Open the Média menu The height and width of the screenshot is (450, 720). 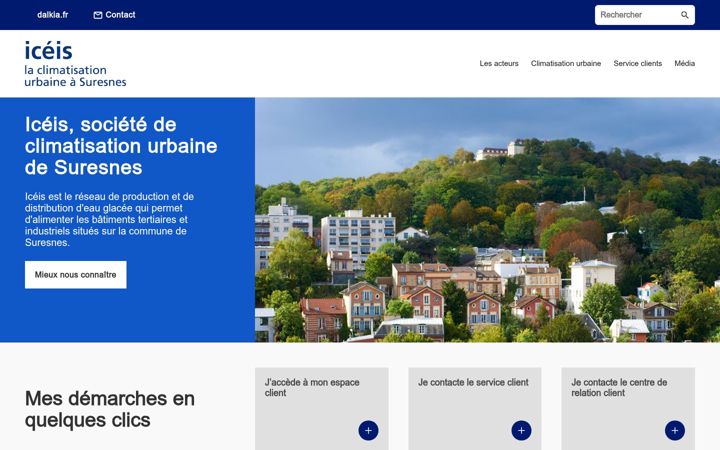point(684,63)
